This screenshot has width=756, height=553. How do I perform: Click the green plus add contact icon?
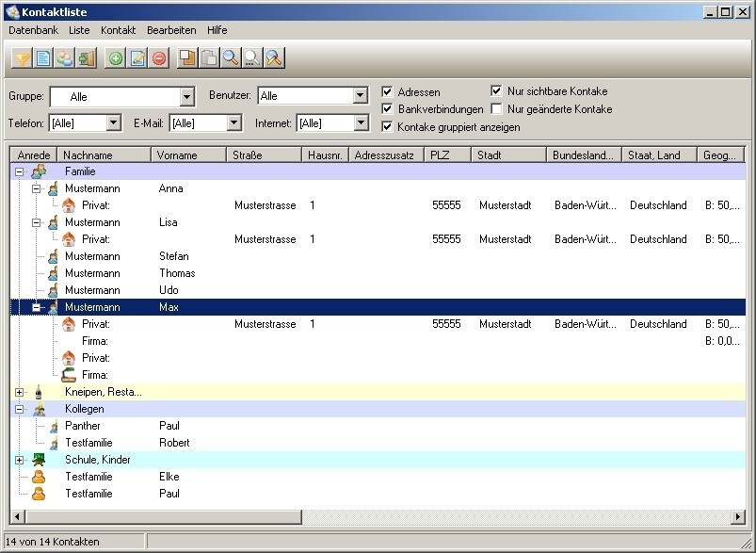(116, 58)
